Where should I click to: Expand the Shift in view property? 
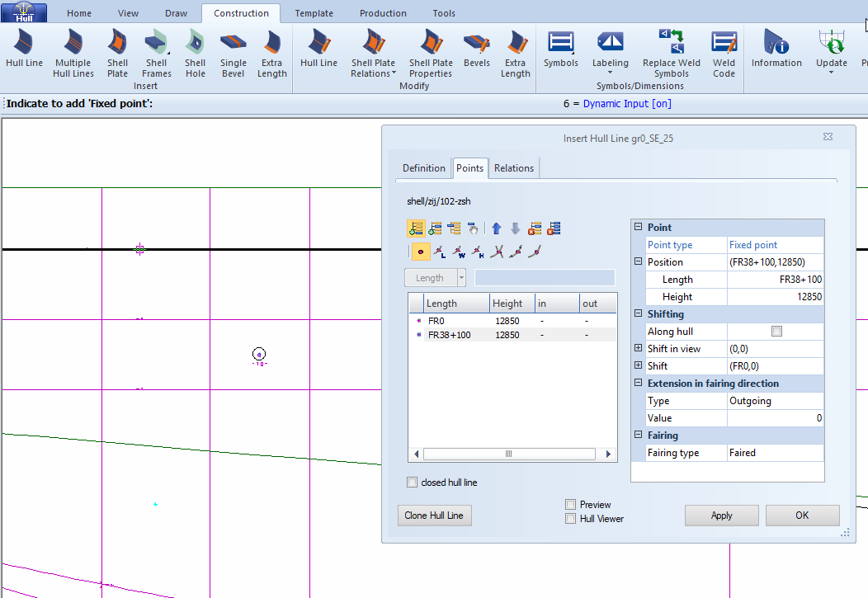(638, 349)
